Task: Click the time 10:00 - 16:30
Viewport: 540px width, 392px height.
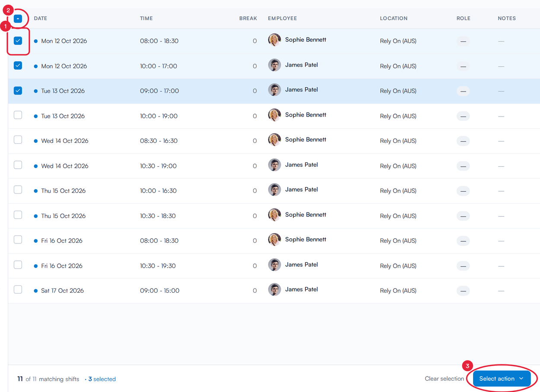Action: (x=158, y=190)
